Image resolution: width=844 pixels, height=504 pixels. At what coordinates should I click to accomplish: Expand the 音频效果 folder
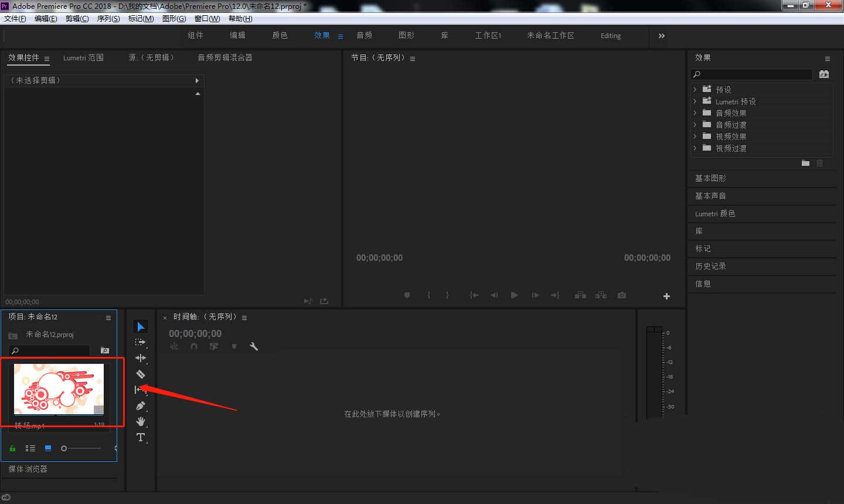[x=695, y=113]
